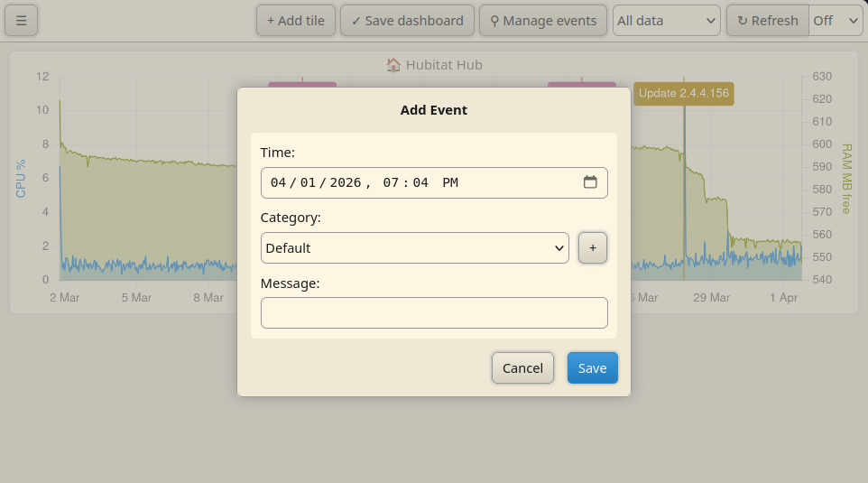
Task: Select the minutes value in Time field
Action: [420, 182]
